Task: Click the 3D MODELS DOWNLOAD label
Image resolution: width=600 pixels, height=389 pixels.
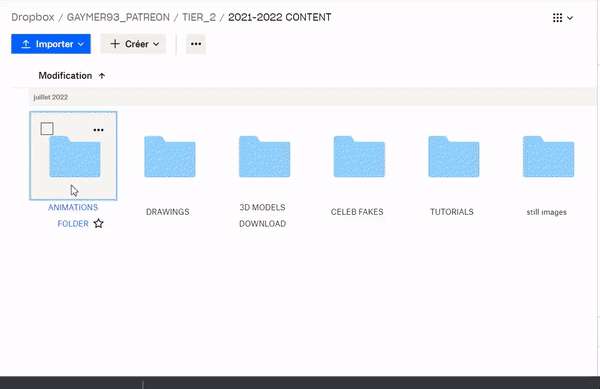Action: 262,215
